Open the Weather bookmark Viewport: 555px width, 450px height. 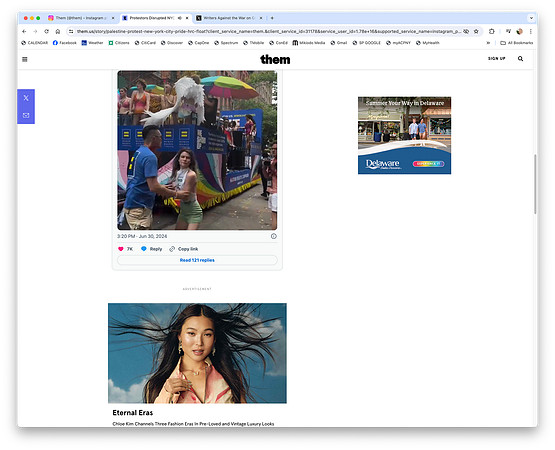click(x=92, y=43)
